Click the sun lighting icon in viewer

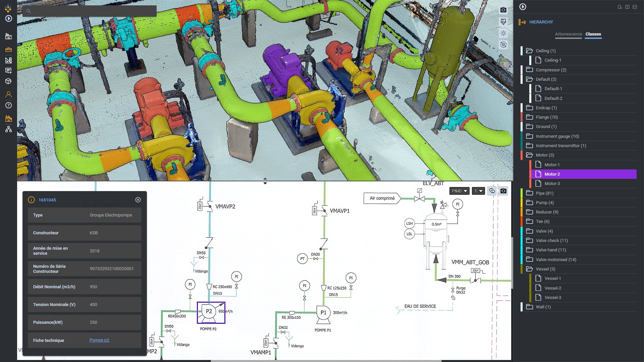click(x=503, y=33)
